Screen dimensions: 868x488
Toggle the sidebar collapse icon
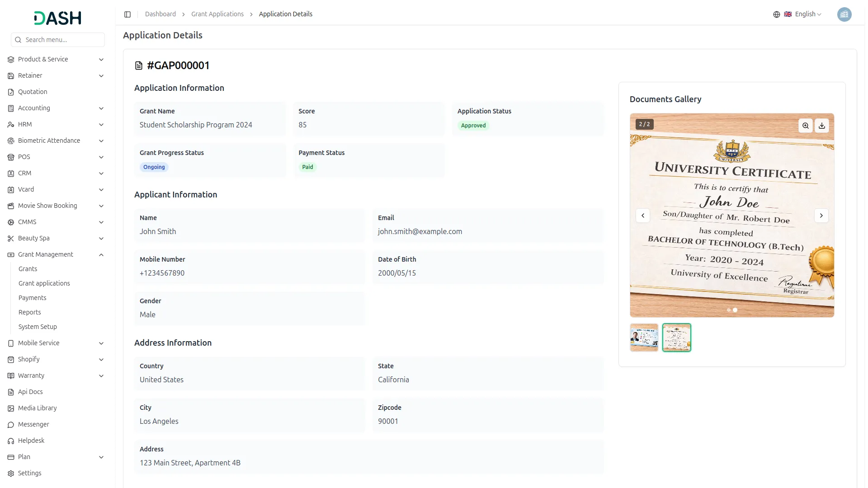point(127,14)
